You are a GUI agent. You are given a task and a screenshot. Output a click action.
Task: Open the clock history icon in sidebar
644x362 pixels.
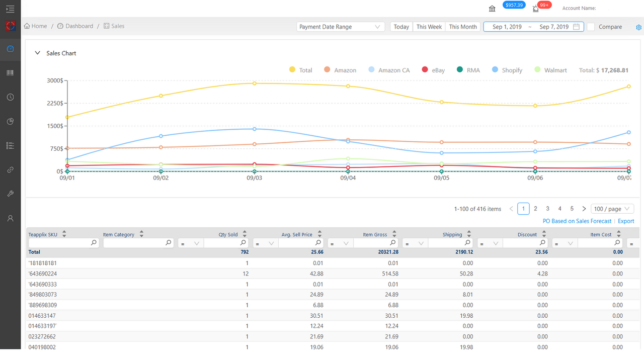[x=10, y=97]
